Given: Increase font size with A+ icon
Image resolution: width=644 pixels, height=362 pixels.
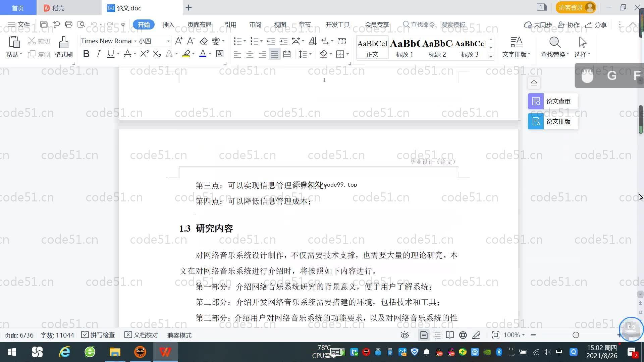Looking at the screenshot, I should 179,41.
